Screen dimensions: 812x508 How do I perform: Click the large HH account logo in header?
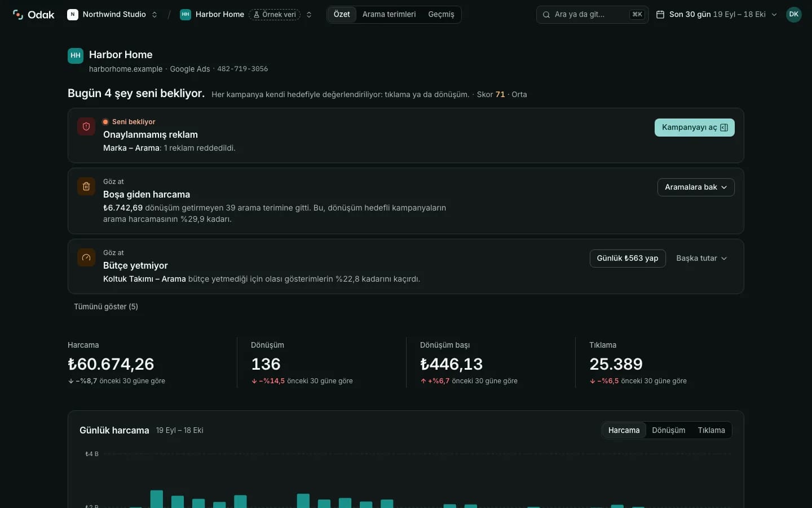pos(76,56)
